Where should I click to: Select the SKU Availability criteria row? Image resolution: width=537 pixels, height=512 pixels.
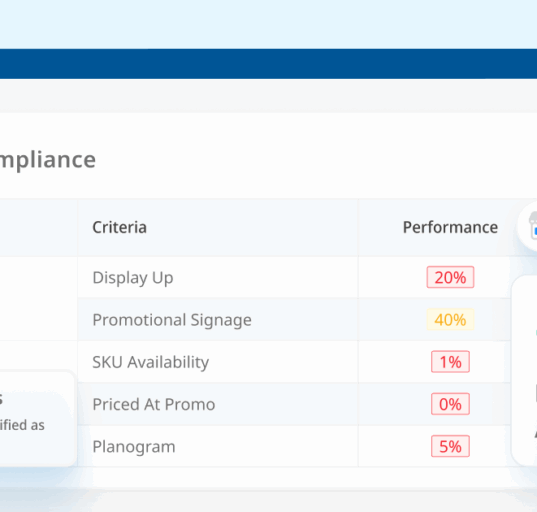point(294,362)
